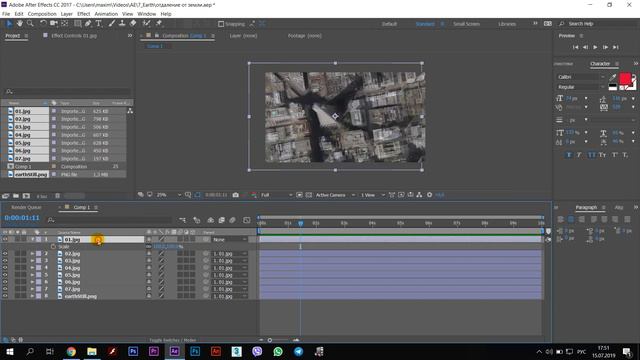The image size is (640, 360).
Task: Select the Rectangle shape tool
Action: (77, 24)
